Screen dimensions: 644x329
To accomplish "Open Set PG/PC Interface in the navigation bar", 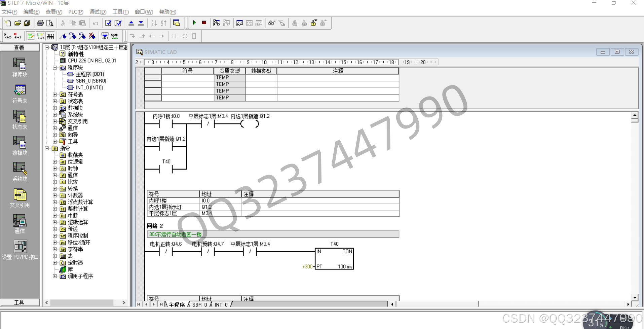I will coord(20,250).
